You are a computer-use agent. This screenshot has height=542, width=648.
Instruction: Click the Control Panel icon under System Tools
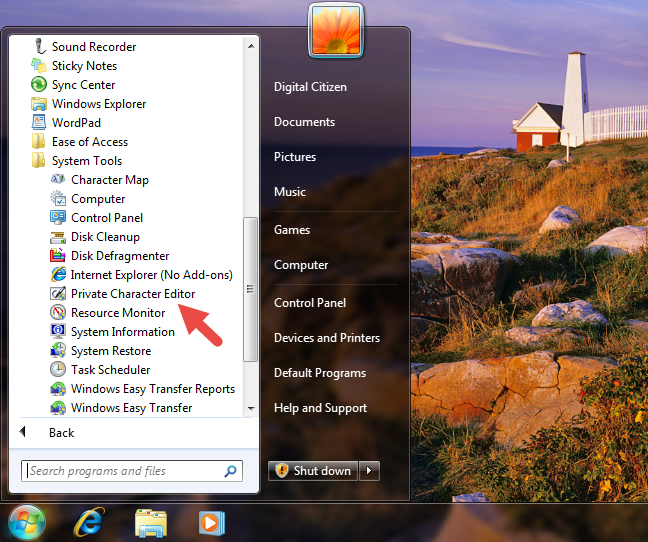pyautogui.click(x=58, y=217)
